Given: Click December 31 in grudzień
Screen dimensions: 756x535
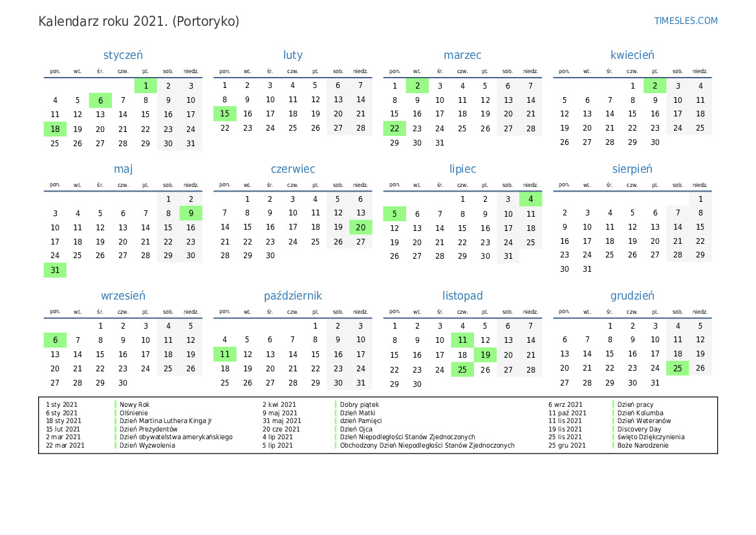Looking at the screenshot, I should 654,382.
